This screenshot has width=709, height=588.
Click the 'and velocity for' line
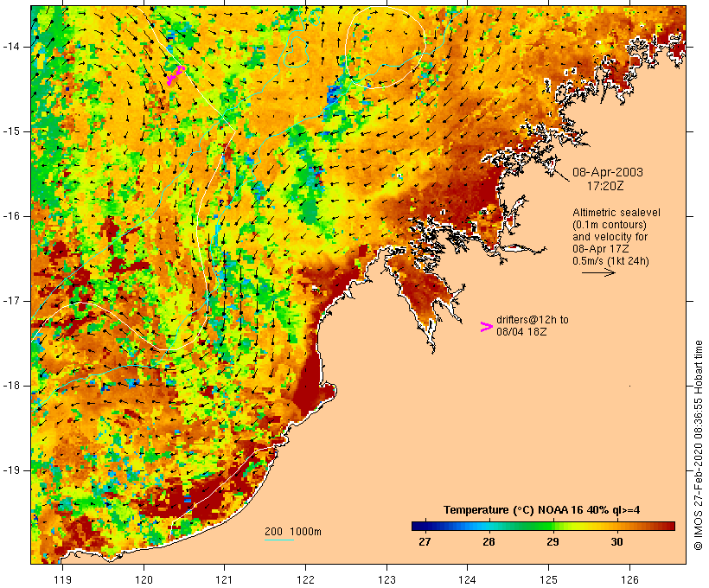tap(610, 237)
